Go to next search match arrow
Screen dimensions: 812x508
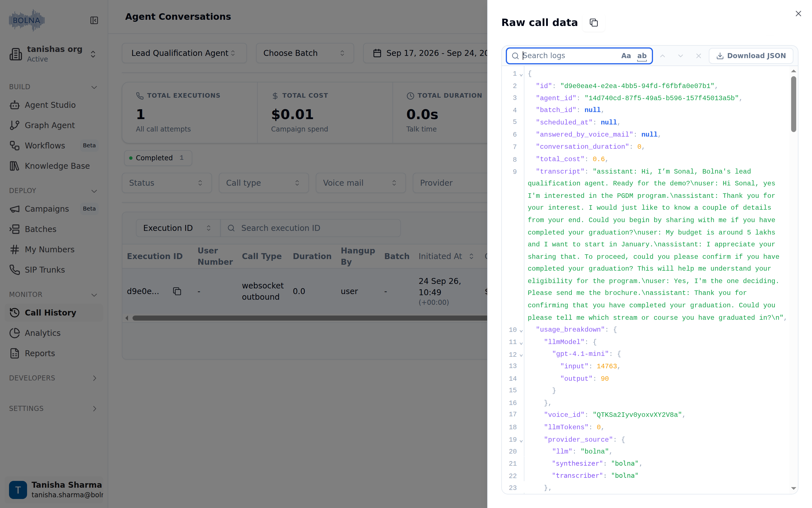[x=680, y=56]
